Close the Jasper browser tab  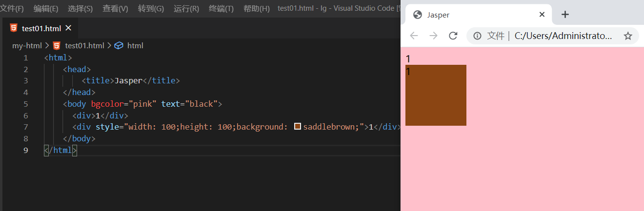click(542, 15)
